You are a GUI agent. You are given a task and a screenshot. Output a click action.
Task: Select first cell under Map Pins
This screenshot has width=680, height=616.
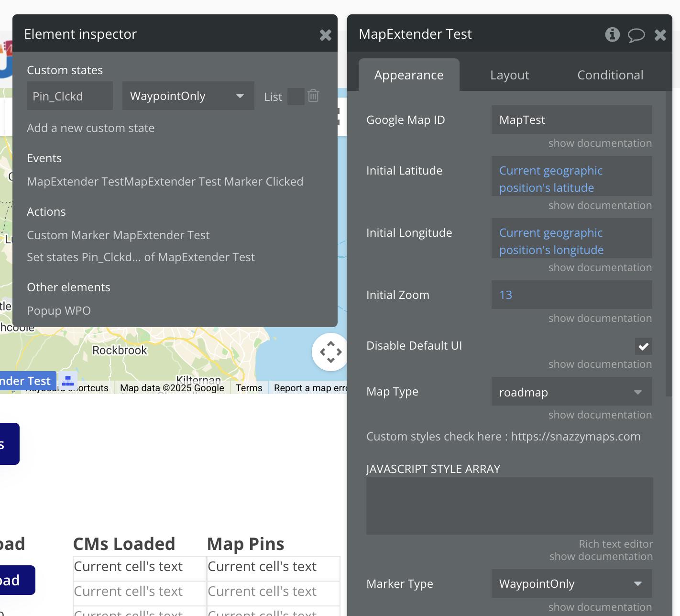coord(274,568)
